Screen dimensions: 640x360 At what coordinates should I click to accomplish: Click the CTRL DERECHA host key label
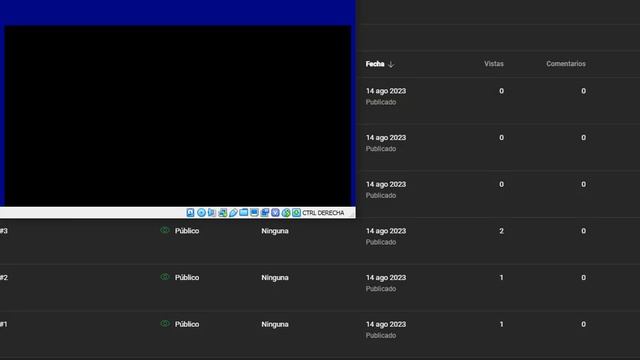click(323, 213)
